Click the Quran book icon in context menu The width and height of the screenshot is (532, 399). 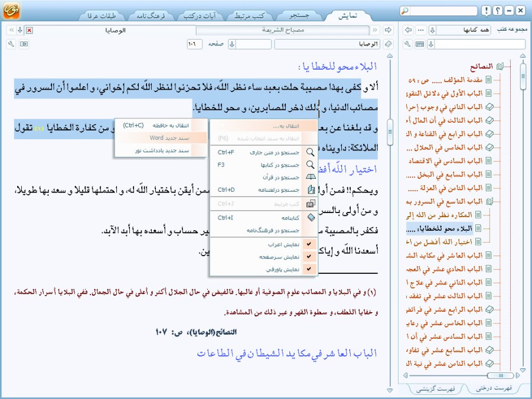(x=311, y=176)
